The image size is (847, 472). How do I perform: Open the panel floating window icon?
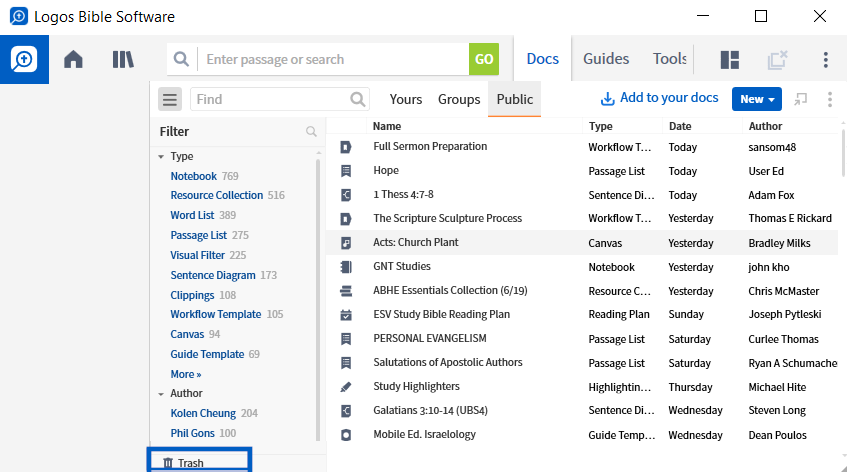click(801, 99)
